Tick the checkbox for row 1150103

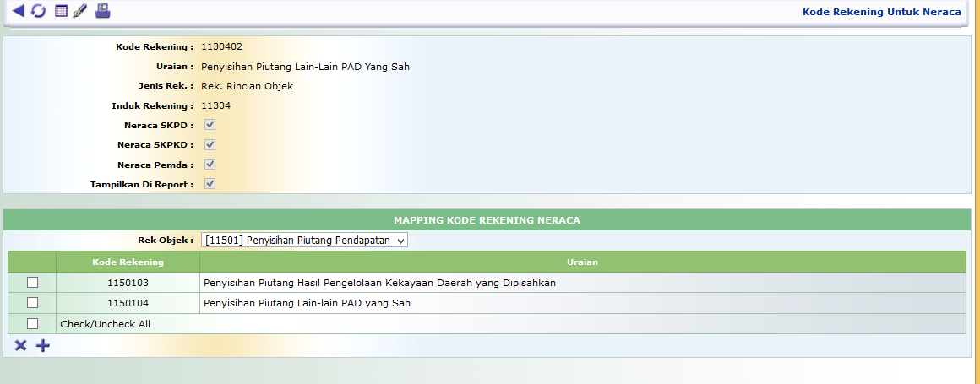[x=32, y=283]
